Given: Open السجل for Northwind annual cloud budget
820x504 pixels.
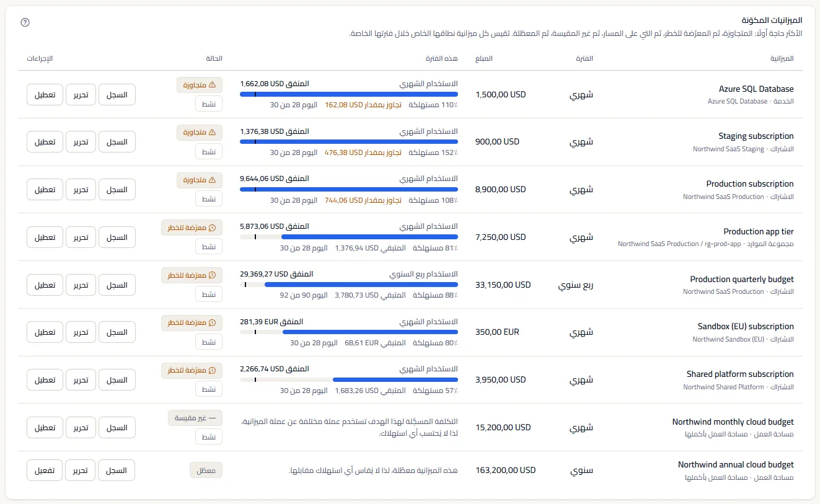Looking at the screenshot, I should pyautogui.click(x=117, y=471).
